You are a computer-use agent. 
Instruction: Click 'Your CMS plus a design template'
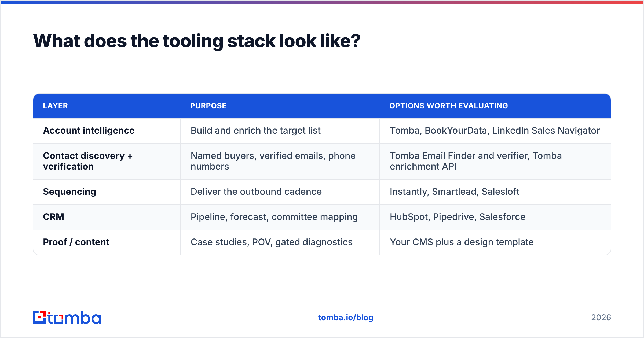(462, 242)
